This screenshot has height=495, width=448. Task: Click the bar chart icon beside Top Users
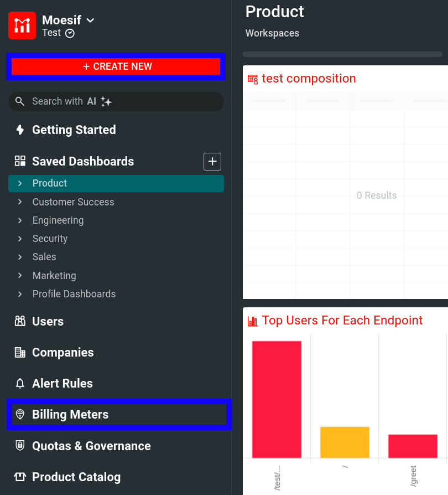pos(254,321)
